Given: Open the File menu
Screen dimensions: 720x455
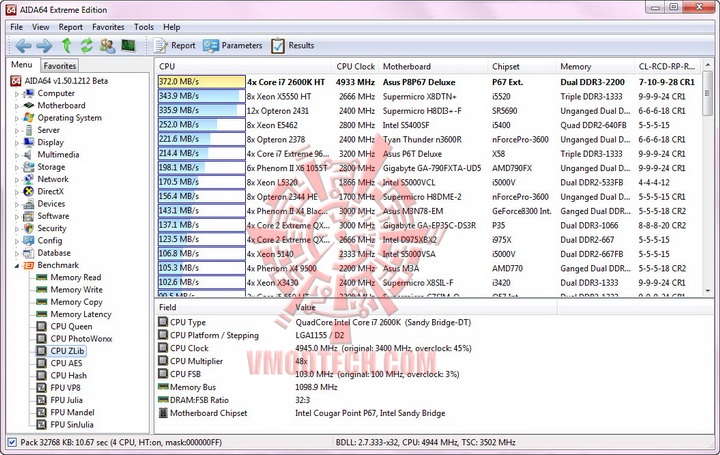Looking at the screenshot, I should (17, 27).
